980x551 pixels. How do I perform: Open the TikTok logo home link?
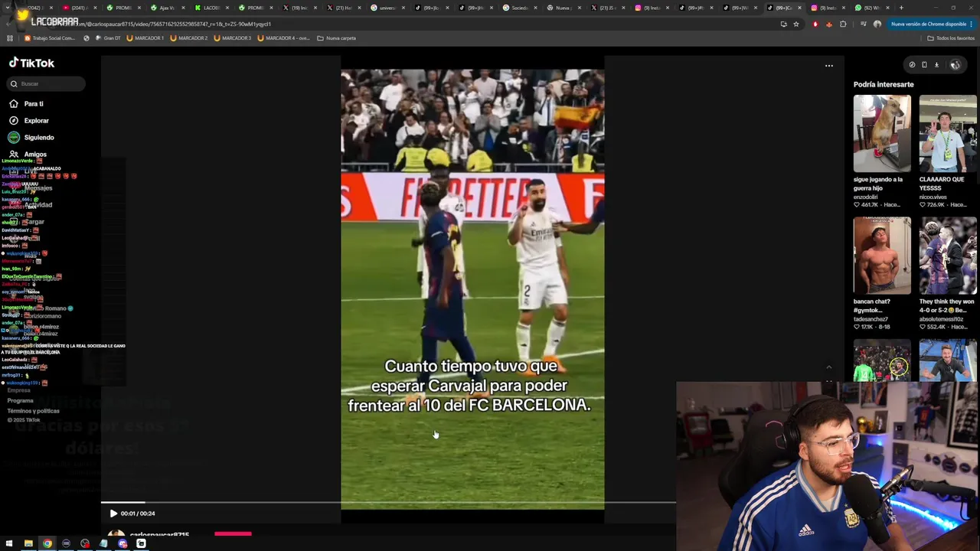click(31, 63)
